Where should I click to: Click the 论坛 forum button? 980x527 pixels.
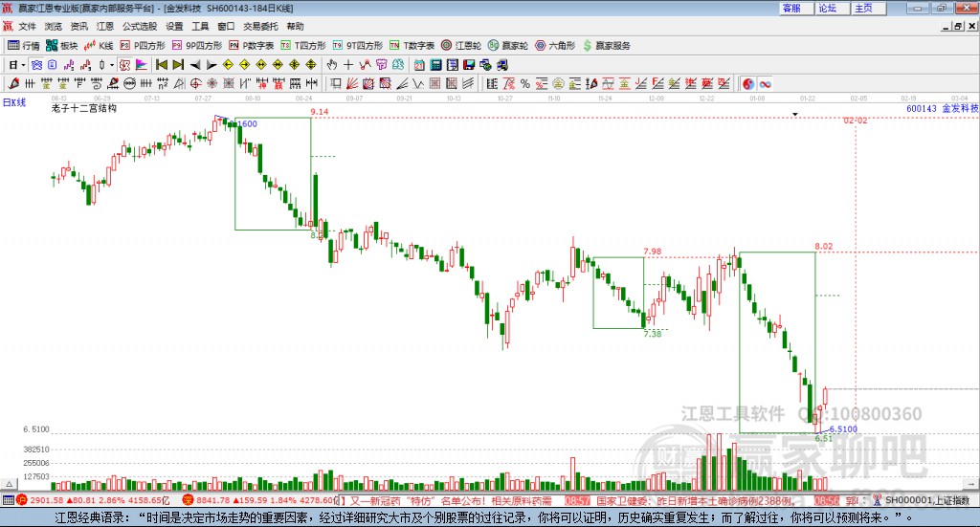[x=832, y=8]
